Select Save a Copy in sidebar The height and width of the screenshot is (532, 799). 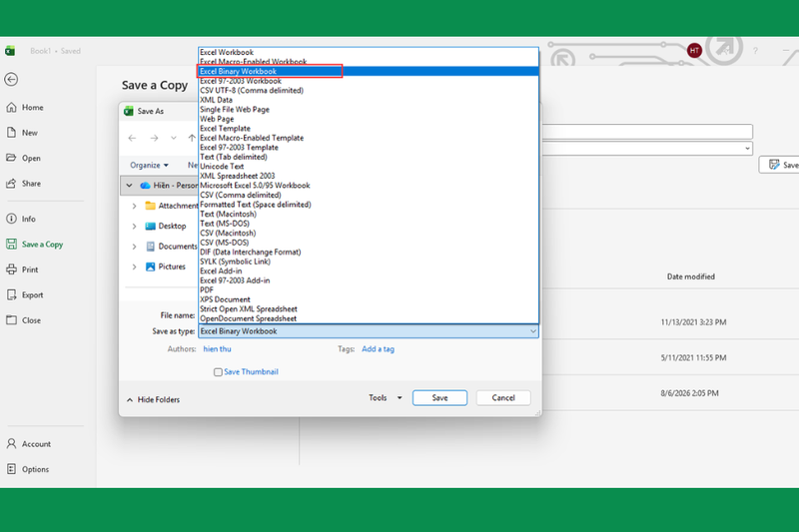[x=35, y=245]
